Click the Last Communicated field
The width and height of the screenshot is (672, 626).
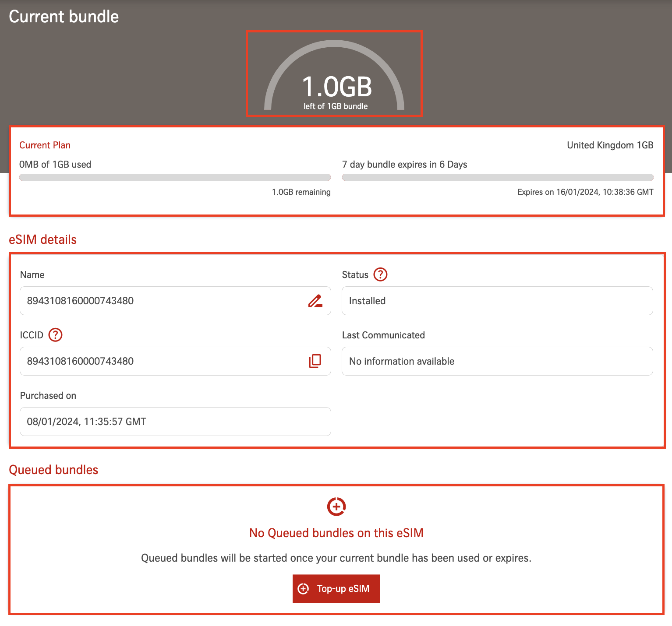coord(497,361)
